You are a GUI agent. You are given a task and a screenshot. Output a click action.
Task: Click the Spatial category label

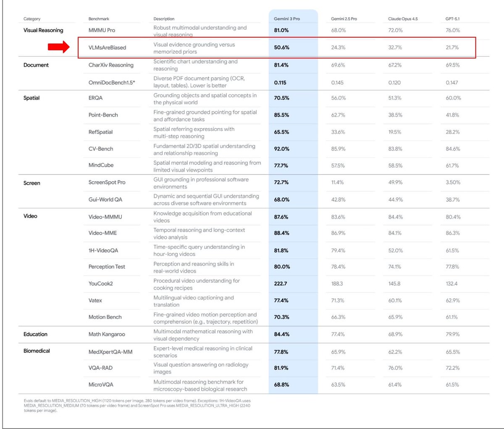pos(31,98)
